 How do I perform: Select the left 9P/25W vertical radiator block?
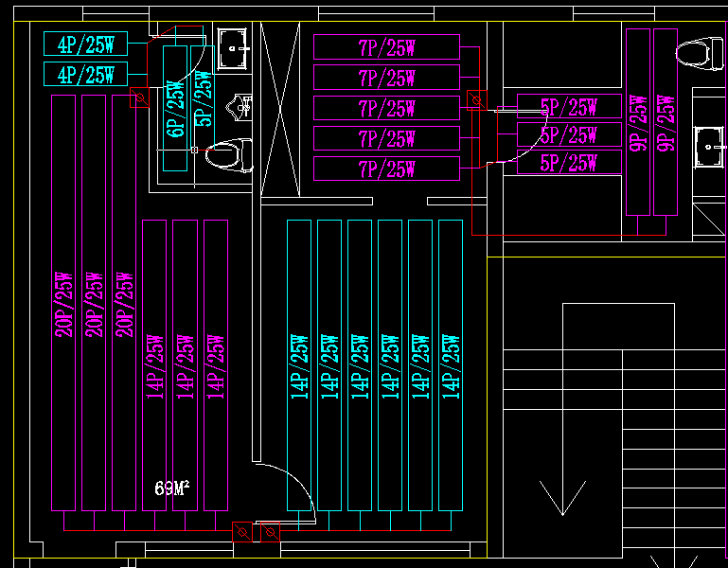pos(637,121)
